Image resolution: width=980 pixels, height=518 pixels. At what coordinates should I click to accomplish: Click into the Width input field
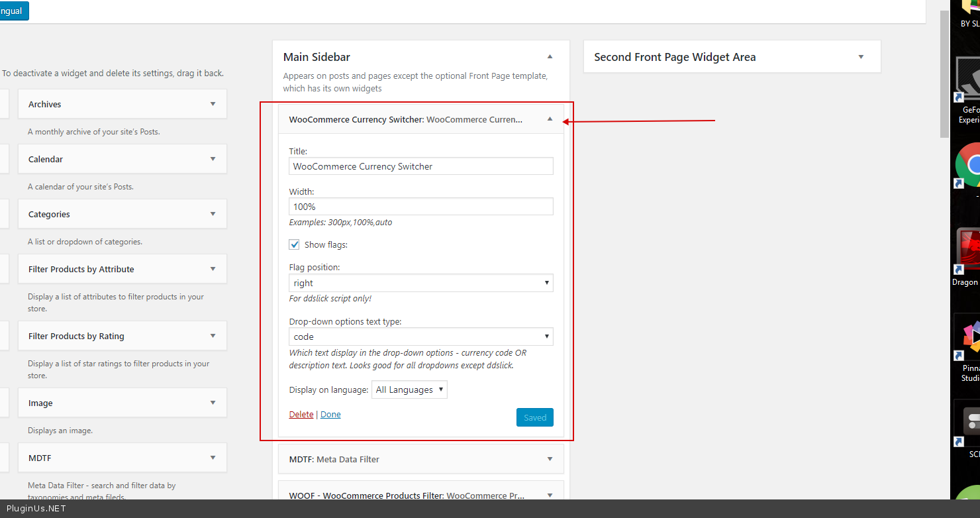click(420, 207)
